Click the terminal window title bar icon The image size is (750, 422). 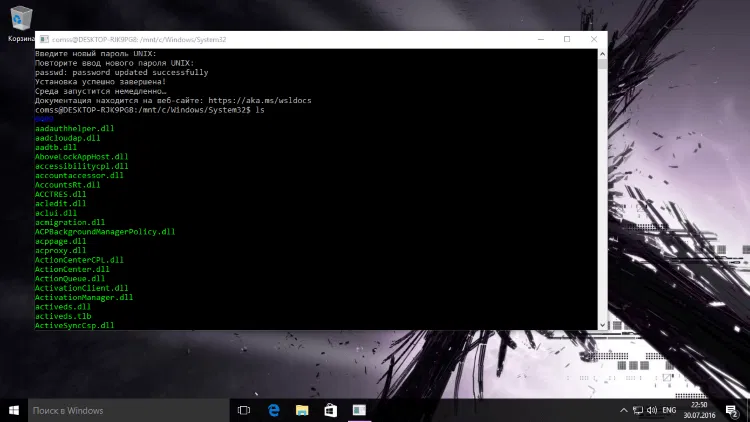coord(44,39)
